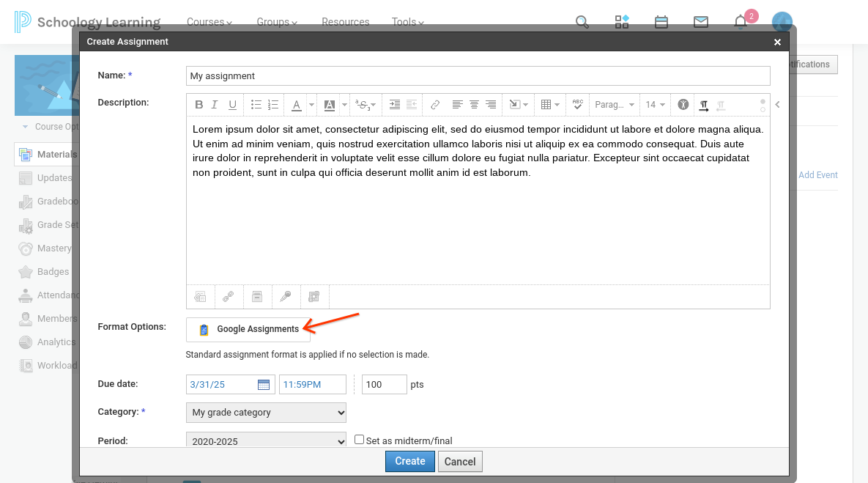Insert a table into the description
The image size is (868, 483).
[546, 104]
